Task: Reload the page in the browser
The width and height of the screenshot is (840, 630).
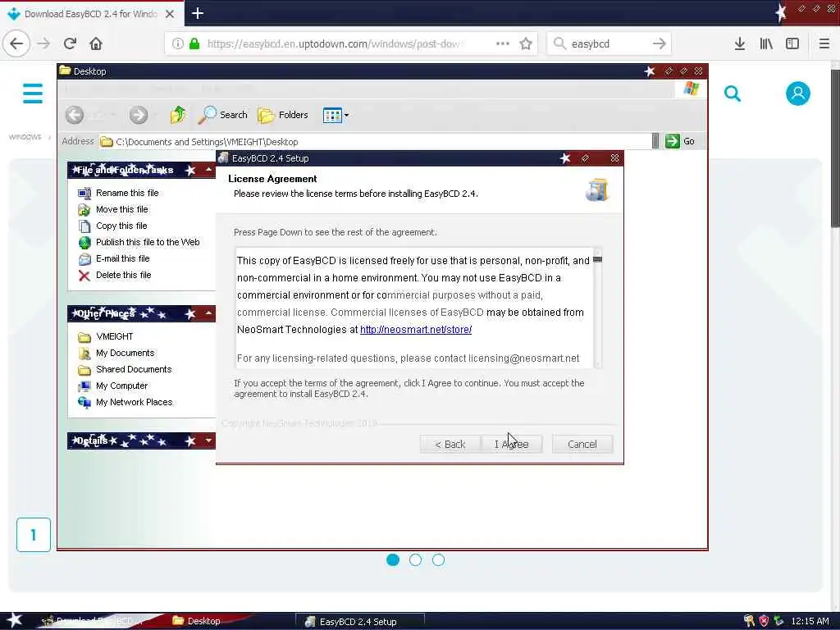Action: (71, 43)
